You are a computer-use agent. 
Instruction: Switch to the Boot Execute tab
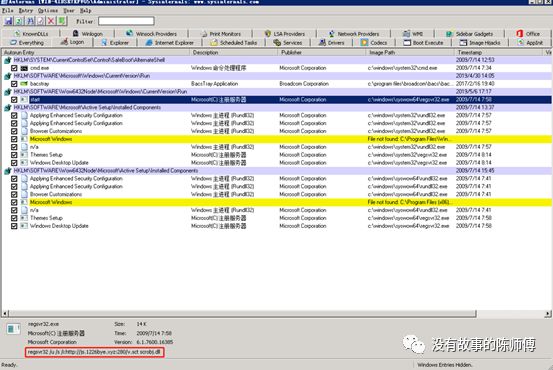click(x=423, y=43)
